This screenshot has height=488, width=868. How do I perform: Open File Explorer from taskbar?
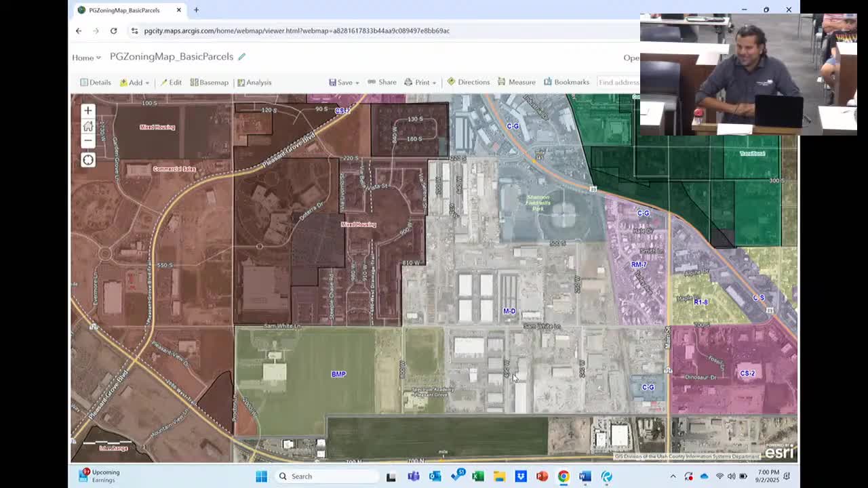[x=499, y=476]
